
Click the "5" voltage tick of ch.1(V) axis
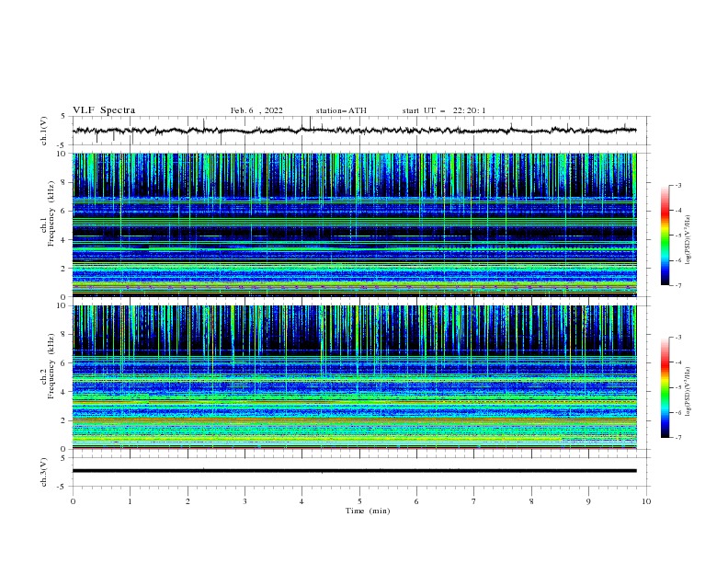tap(64, 117)
